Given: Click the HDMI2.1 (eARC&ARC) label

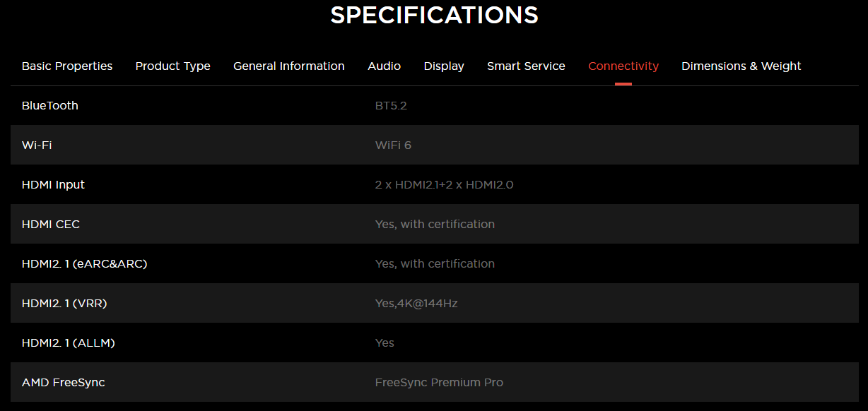Looking at the screenshot, I should [84, 264].
